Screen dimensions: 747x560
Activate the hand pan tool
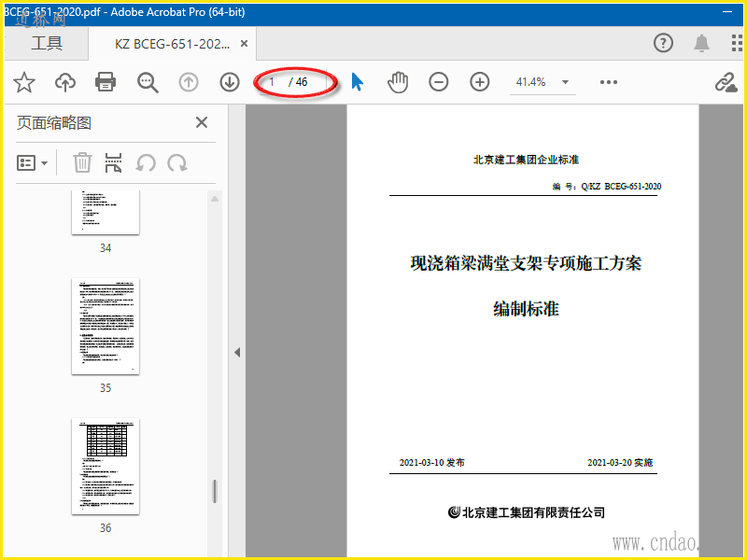click(398, 82)
